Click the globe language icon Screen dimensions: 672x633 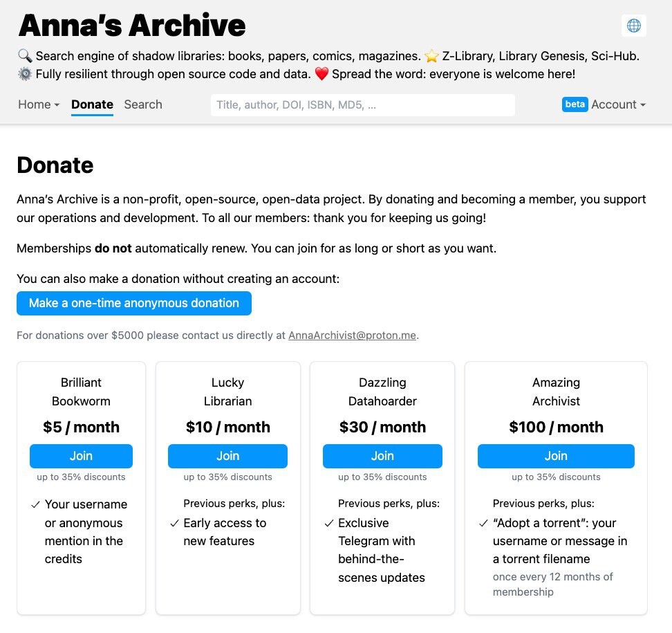click(633, 26)
